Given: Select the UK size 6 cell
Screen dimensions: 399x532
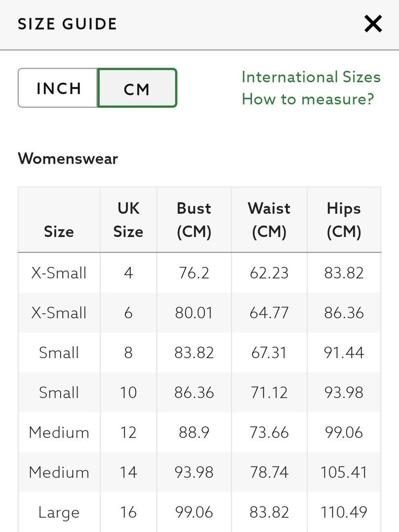Looking at the screenshot, I should click(128, 313).
